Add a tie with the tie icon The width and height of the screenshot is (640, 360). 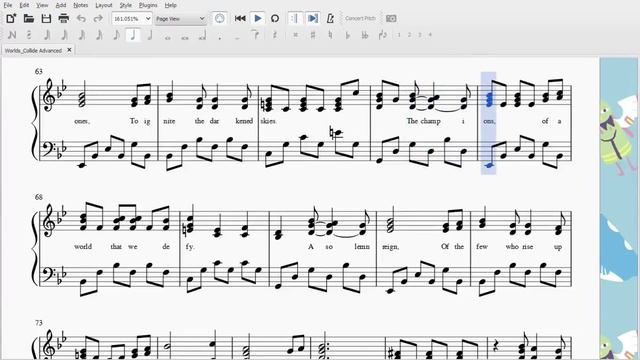[255, 35]
